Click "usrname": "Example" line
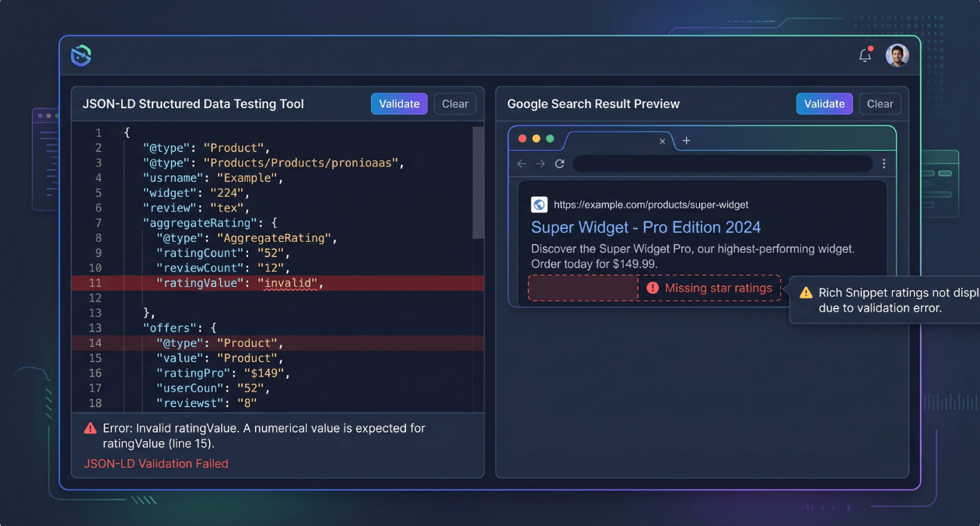The height and width of the screenshot is (526, 980). click(x=212, y=178)
